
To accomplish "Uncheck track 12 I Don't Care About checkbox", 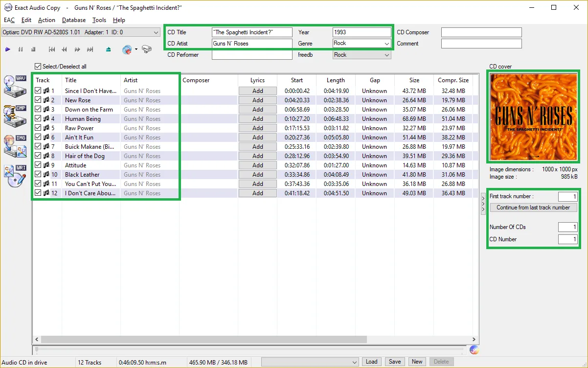I will tap(38, 193).
